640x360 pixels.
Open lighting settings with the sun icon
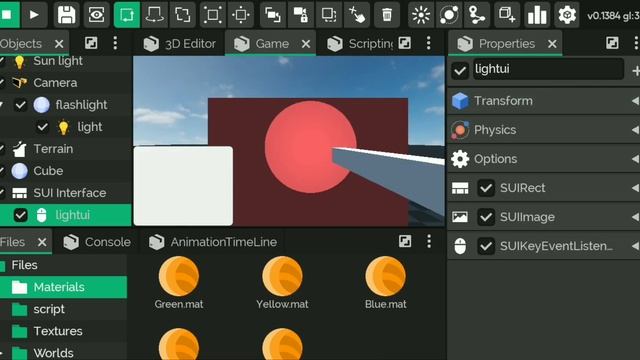pyautogui.click(x=421, y=15)
